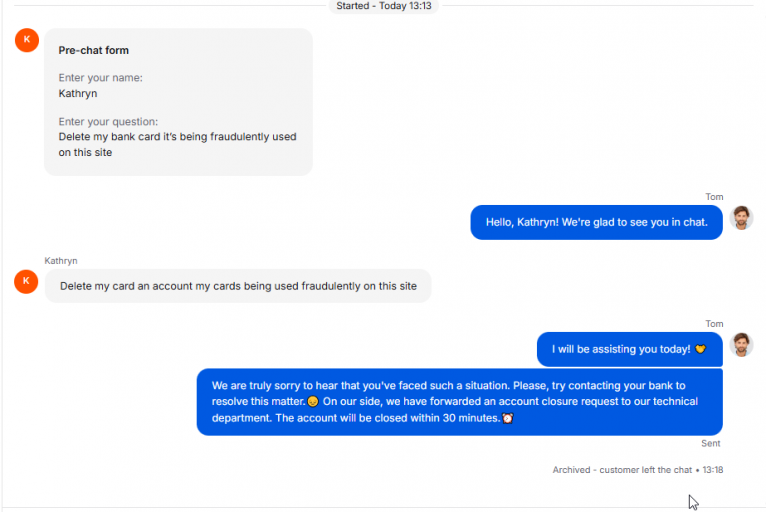Click the 'Started - Today 13:13' timestamp
766x512 pixels.
(x=383, y=6)
